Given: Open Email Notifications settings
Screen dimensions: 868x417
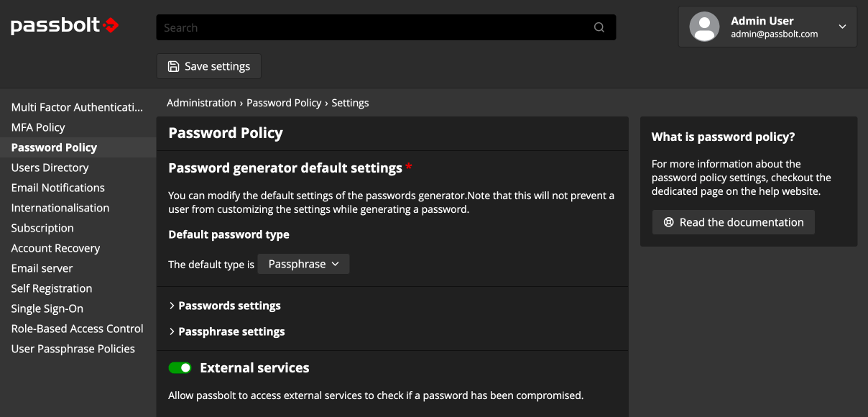Looking at the screenshot, I should [x=57, y=188].
